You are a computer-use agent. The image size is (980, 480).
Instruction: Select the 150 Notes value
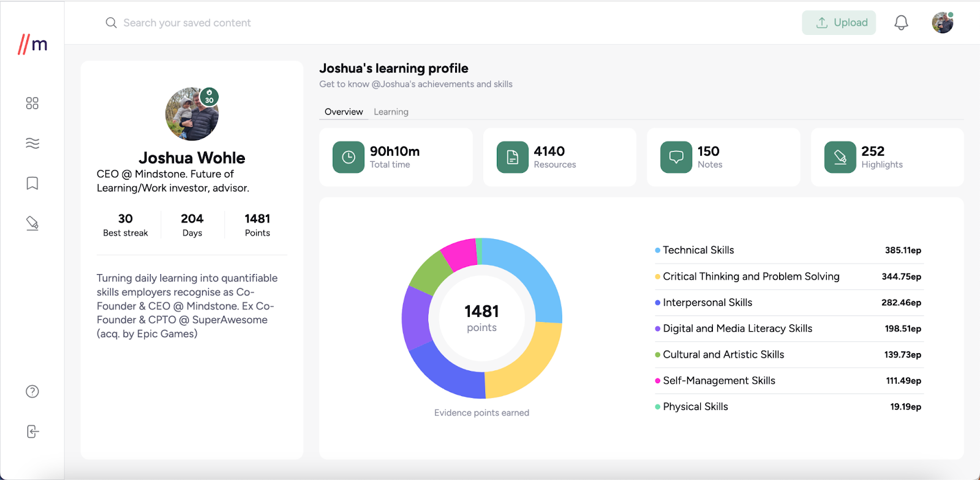(x=709, y=151)
